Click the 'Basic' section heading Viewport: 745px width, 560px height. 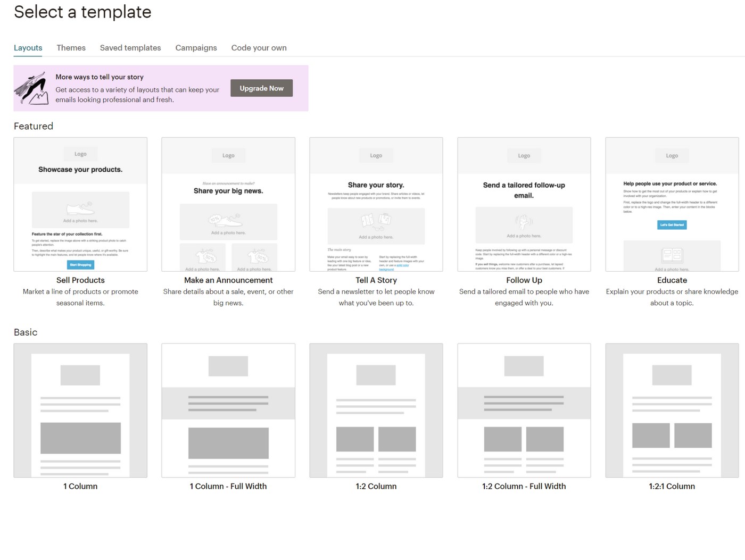pyautogui.click(x=26, y=332)
